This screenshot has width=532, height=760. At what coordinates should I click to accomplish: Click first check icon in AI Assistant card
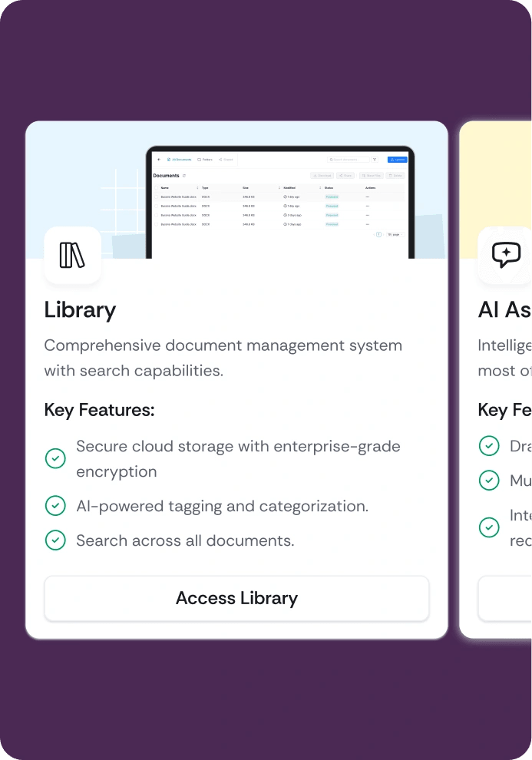pyautogui.click(x=489, y=445)
